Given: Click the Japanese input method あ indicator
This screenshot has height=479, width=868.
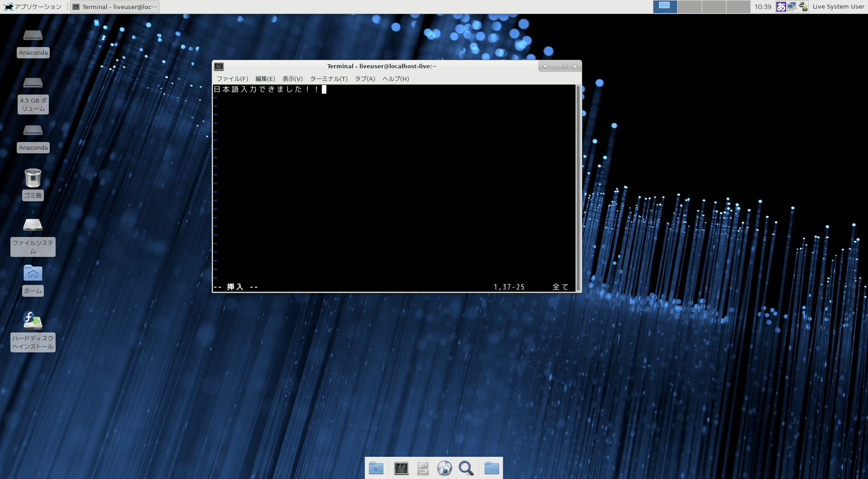Looking at the screenshot, I should [781, 7].
